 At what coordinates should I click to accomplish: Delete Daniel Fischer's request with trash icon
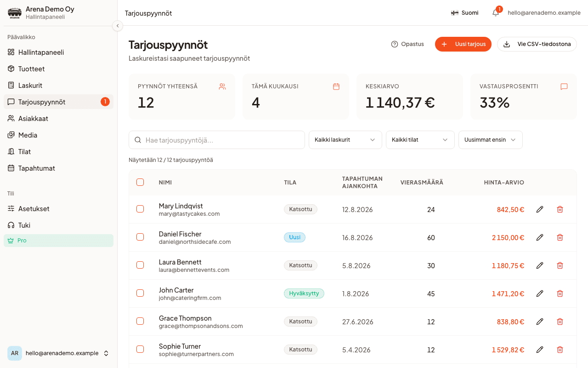[x=560, y=237]
